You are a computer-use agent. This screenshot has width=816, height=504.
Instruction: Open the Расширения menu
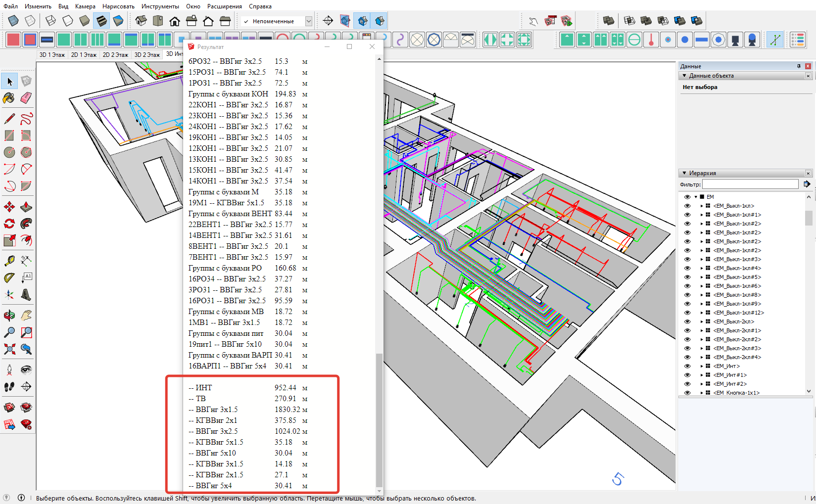[224, 6]
